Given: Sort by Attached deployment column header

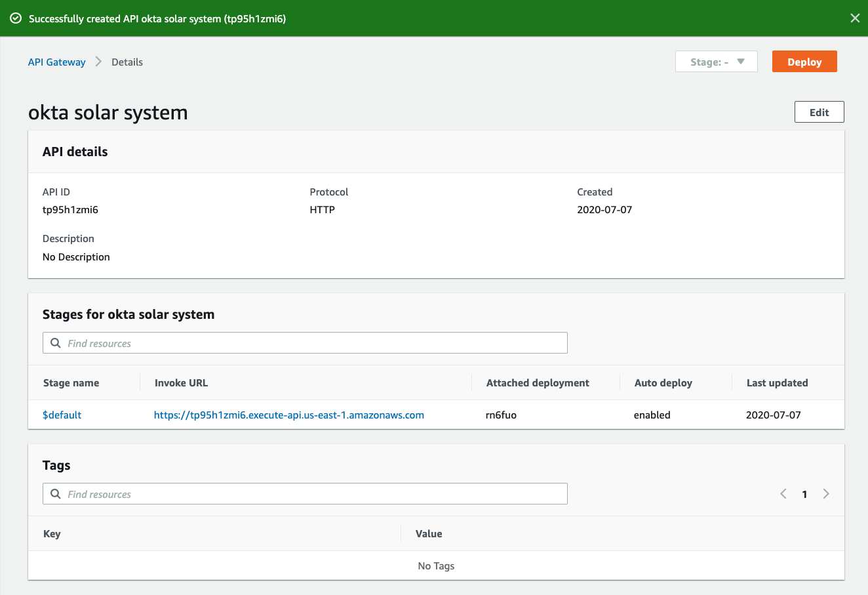Looking at the screenshot, I should pyautogui.click(x=538, y=383).
